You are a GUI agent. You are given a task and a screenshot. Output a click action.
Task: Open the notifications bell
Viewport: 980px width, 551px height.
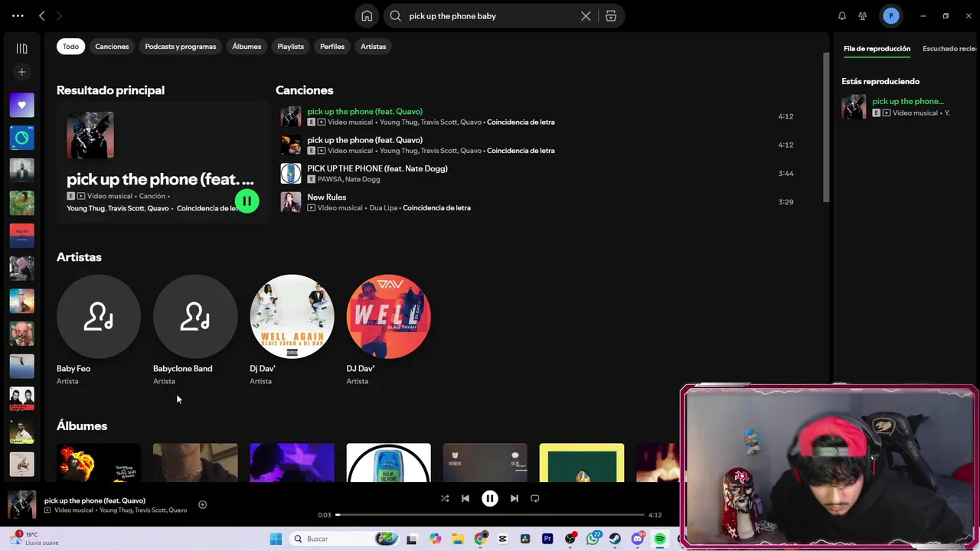[x=842, y=16]
